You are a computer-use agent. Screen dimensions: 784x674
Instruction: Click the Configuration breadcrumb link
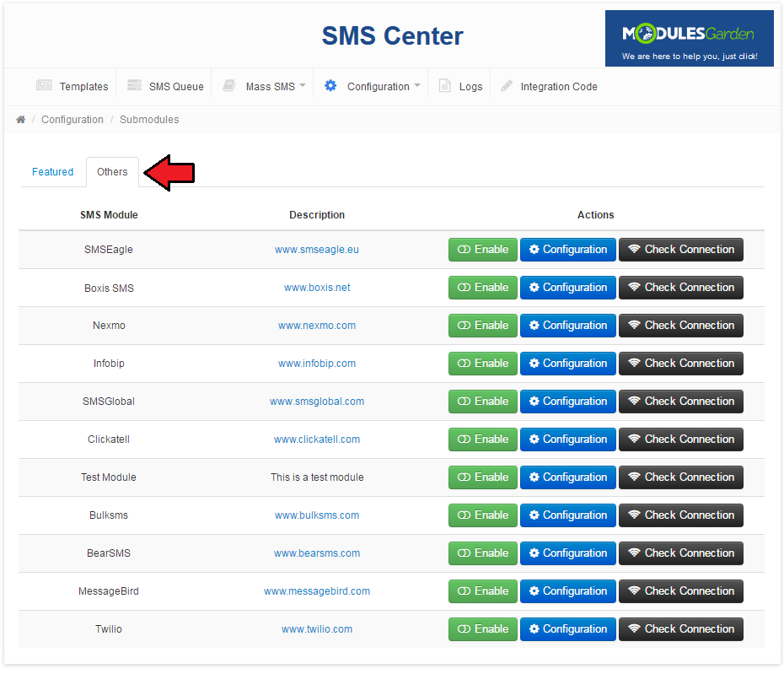click(x=72, y=120)
